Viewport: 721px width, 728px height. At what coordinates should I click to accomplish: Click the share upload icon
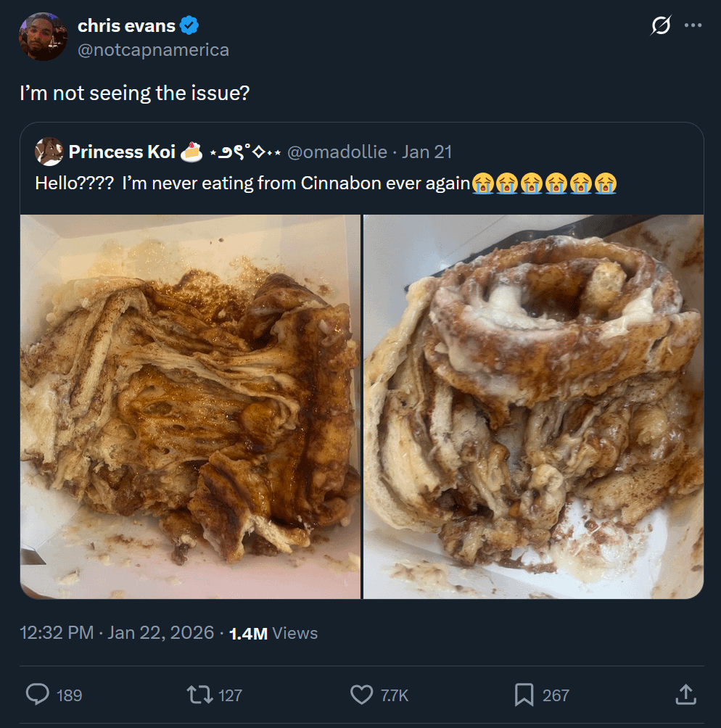[685, 695]
